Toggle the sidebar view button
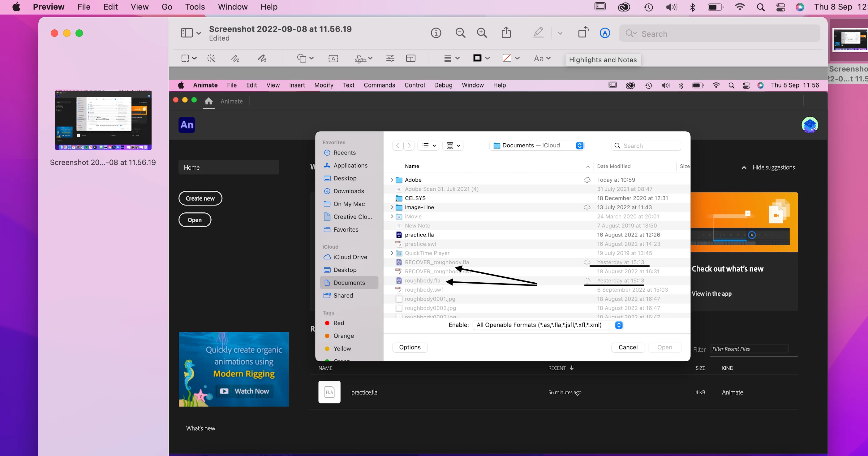The height and width of the screenshot is (456, 868). click(187, 33)
